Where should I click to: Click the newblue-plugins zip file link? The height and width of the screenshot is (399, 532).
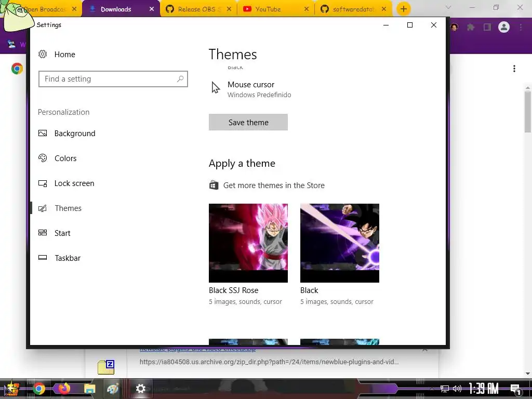198,349
